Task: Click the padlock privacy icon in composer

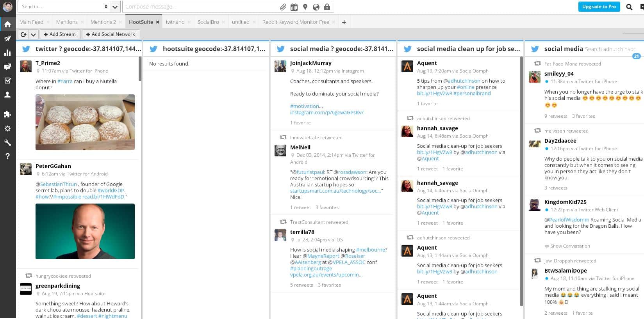Action: [x=327, y=7]
